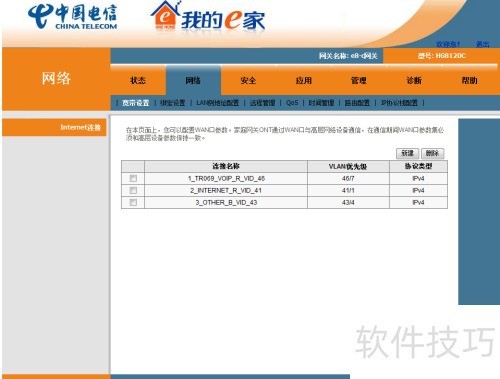Click connection name 2_INTERNET_R_VID_41

pos(226,190)
